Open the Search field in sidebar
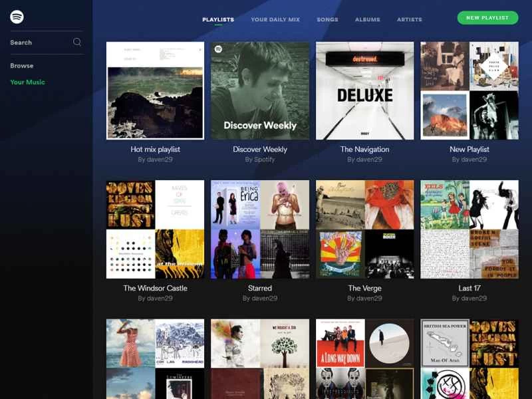 [40, 43]
